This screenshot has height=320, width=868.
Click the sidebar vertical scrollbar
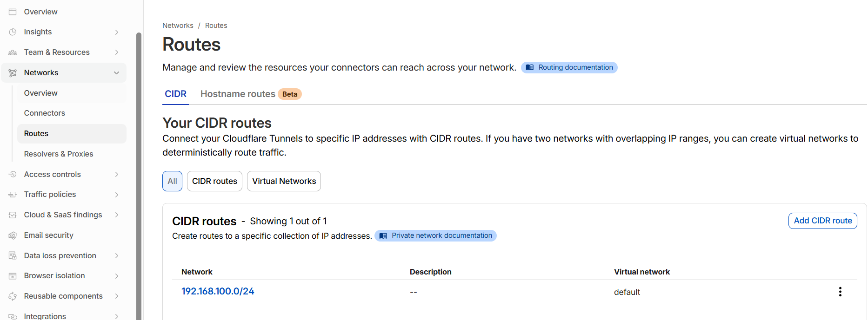(x=139, y=176)
